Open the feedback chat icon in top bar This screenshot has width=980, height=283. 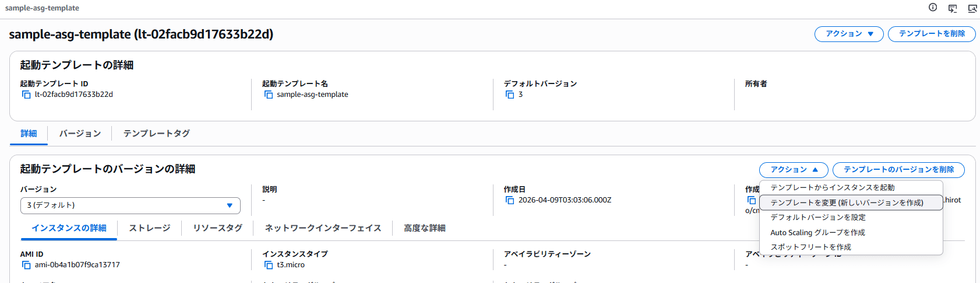[x=953, y=8]
